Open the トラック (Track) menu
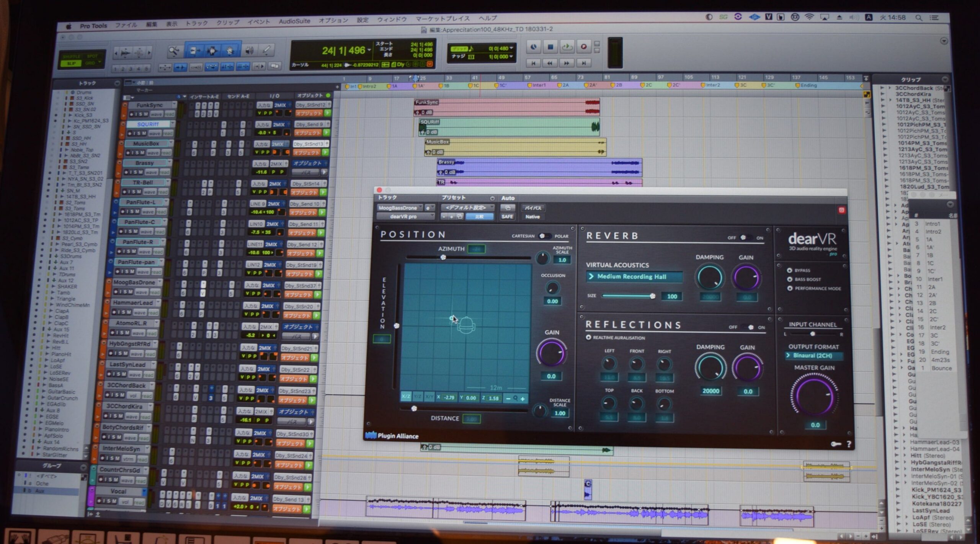 196,23
